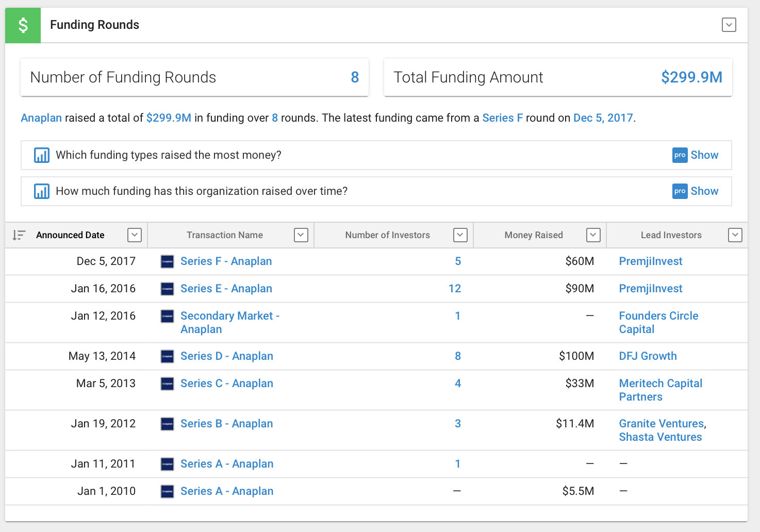The height and width of the screenshot is (532, 760).
Task: Click the Anaplan logo in Secondary Market row
Action: point(167,316)
